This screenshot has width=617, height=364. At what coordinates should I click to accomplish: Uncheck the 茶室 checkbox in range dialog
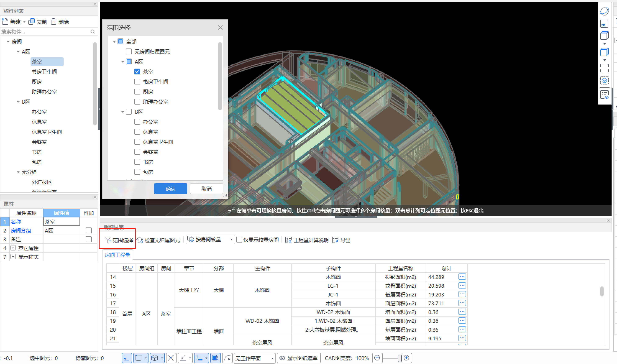click(137, 72)
